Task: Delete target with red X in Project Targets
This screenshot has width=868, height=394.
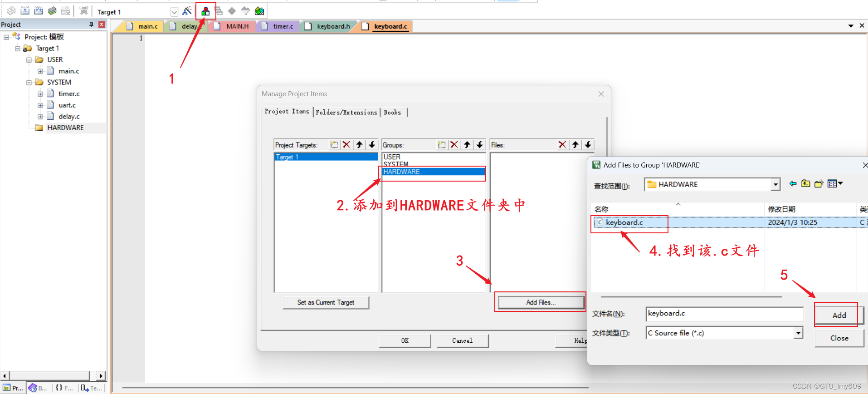Action: pyautogui.click(x=346, y=145)
